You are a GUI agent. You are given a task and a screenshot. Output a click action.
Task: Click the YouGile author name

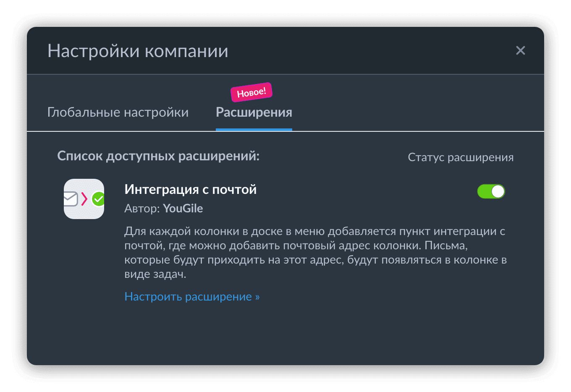(x=183, y=209)
